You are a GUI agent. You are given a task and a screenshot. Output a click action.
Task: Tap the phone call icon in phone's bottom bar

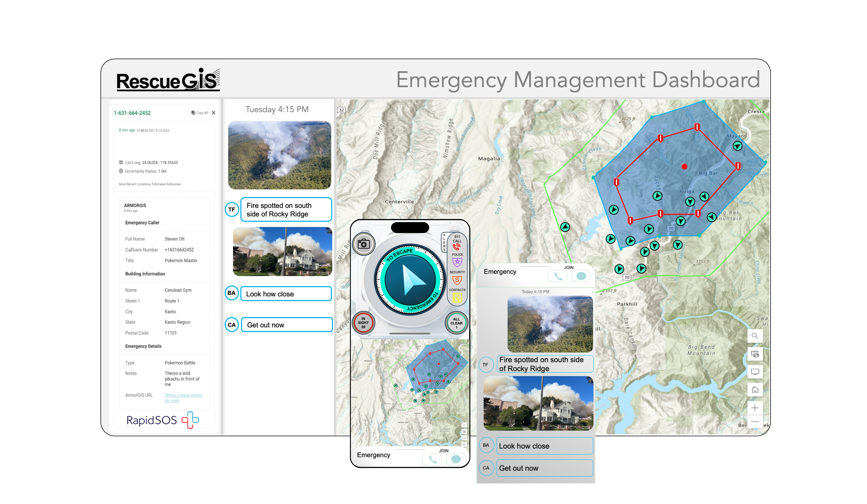432,459
